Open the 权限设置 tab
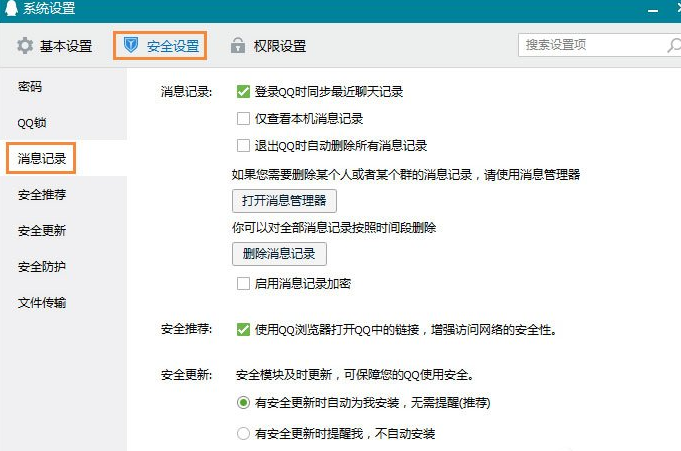Image resolution: width=681 pixels, height=451 pixels. tap(268, 45)
